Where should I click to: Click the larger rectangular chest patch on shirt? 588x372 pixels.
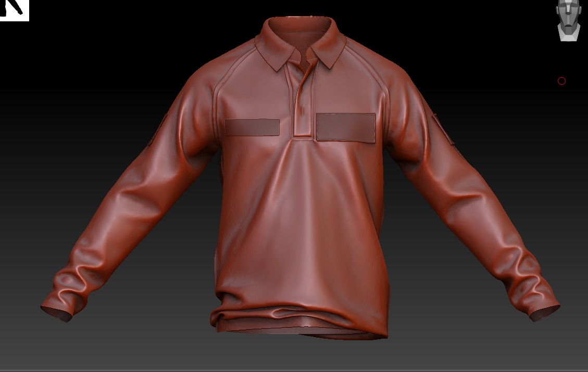point(346,127)
